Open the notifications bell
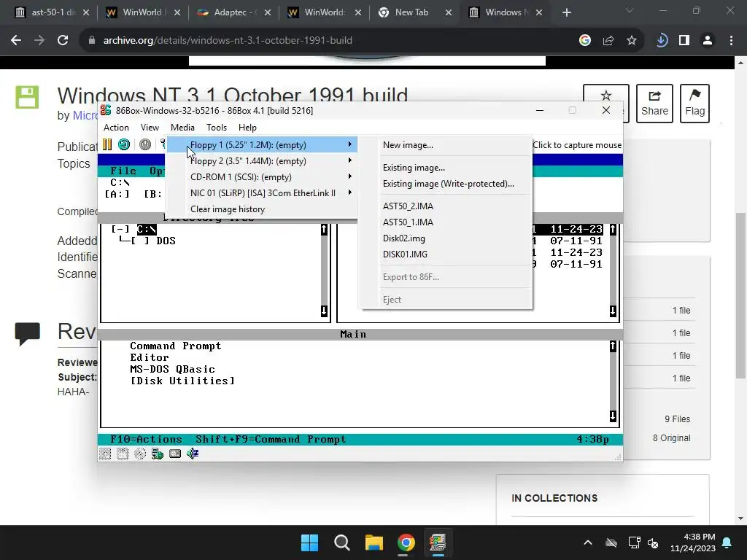Image resolution: width=747 pixels, height=560 pixels. [727, 542]
